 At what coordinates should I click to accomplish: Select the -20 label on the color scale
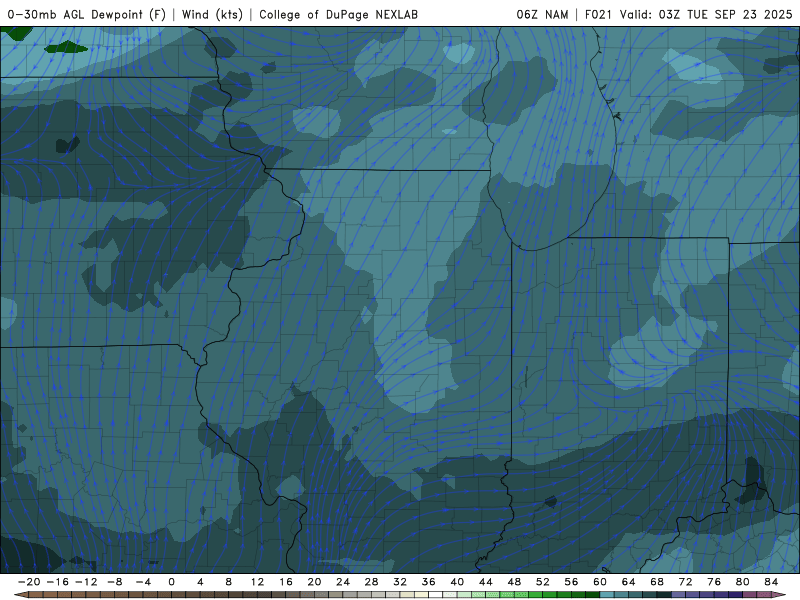29,582
